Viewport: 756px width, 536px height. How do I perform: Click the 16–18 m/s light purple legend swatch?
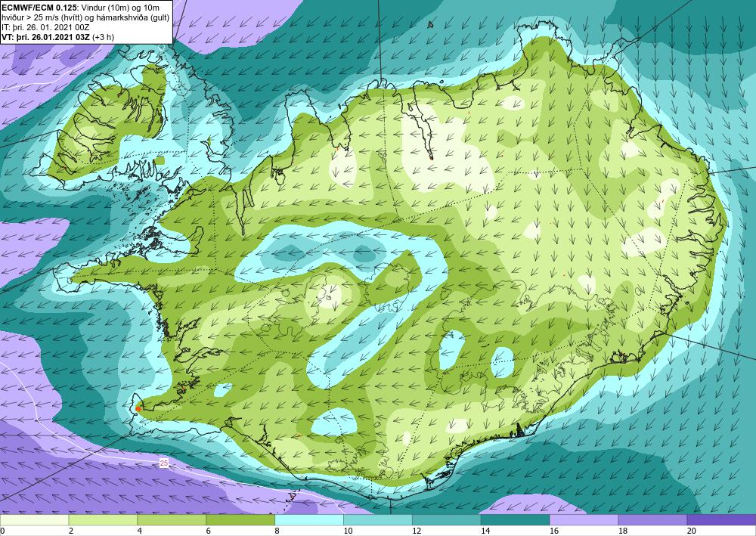584,520
